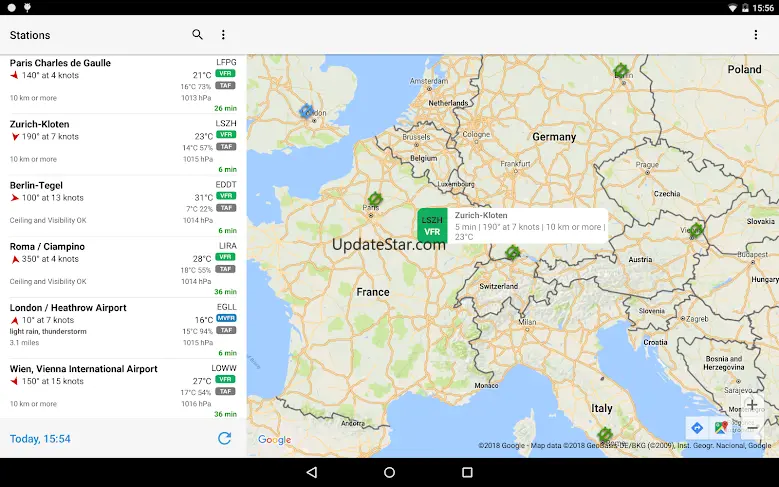Click ICAO code EDDT

click(226, 184)
